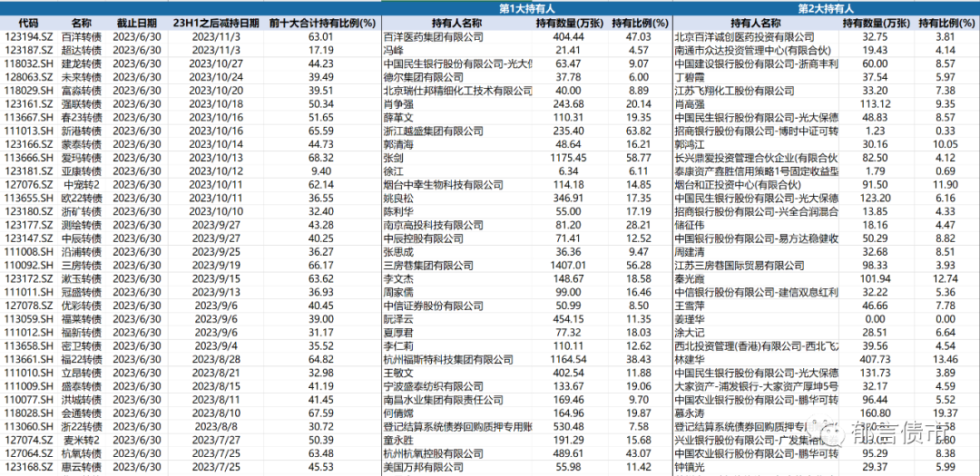Screen dimensions: 980x476
Task: Select the 爱玛转债 name cell
Action: point(82,158)
